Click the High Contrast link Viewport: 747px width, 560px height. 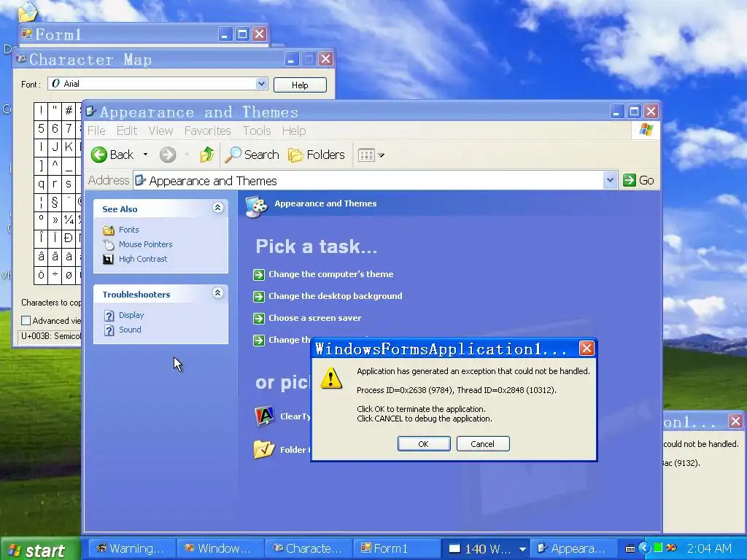[143, 259]
